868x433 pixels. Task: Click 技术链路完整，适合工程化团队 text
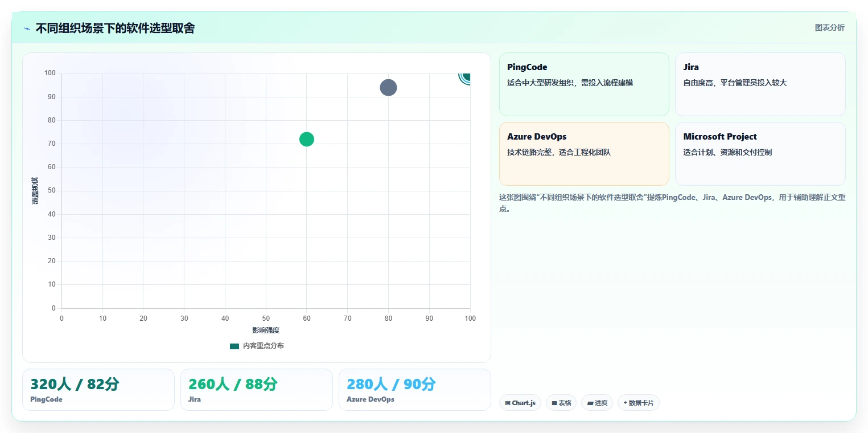(559, 152)
